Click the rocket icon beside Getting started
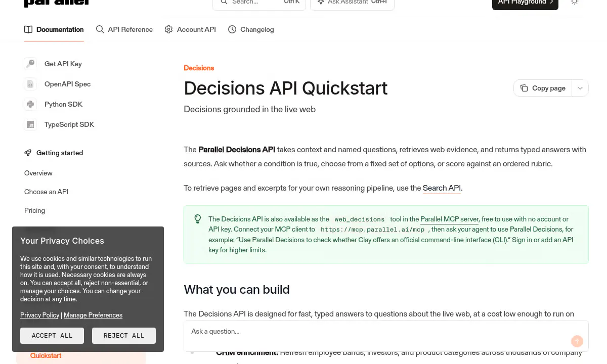The width and height of the screenshot is (607, 364). point(28,153)
